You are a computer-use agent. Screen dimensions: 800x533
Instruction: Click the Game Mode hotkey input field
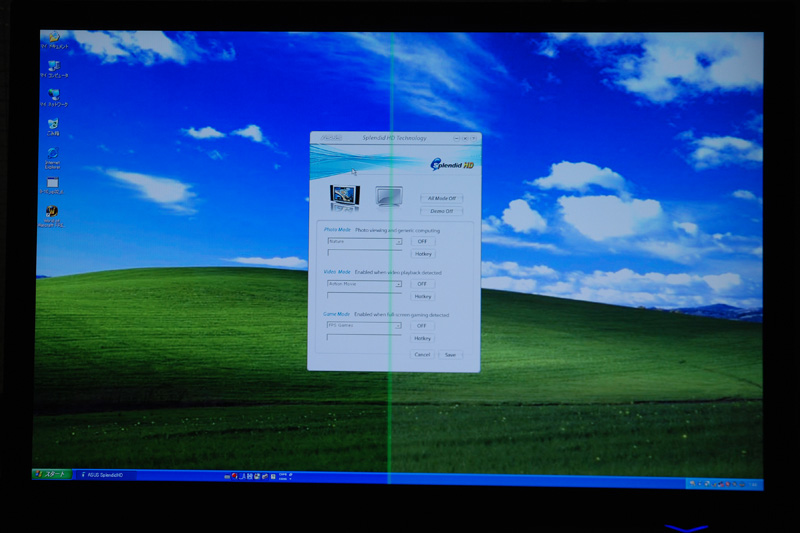364,337
